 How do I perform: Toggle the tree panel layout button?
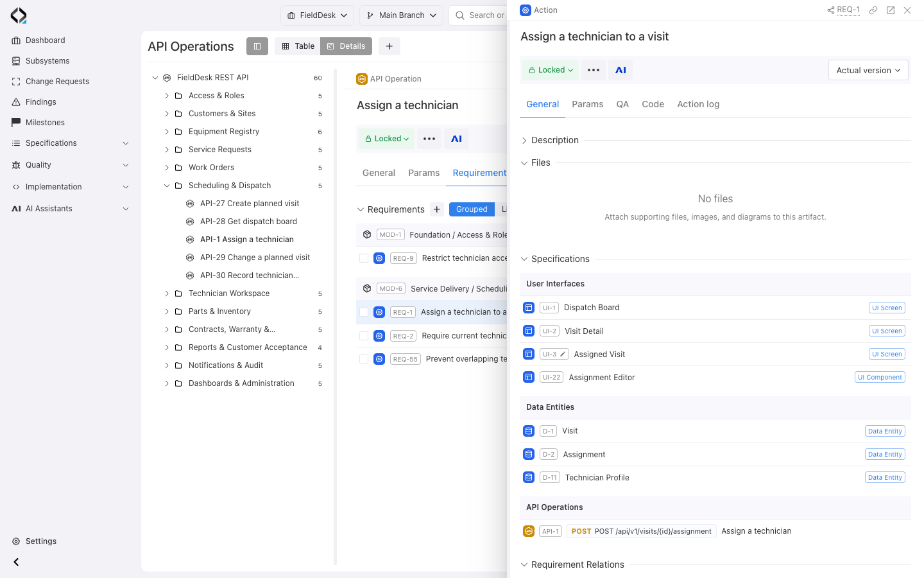257,46
